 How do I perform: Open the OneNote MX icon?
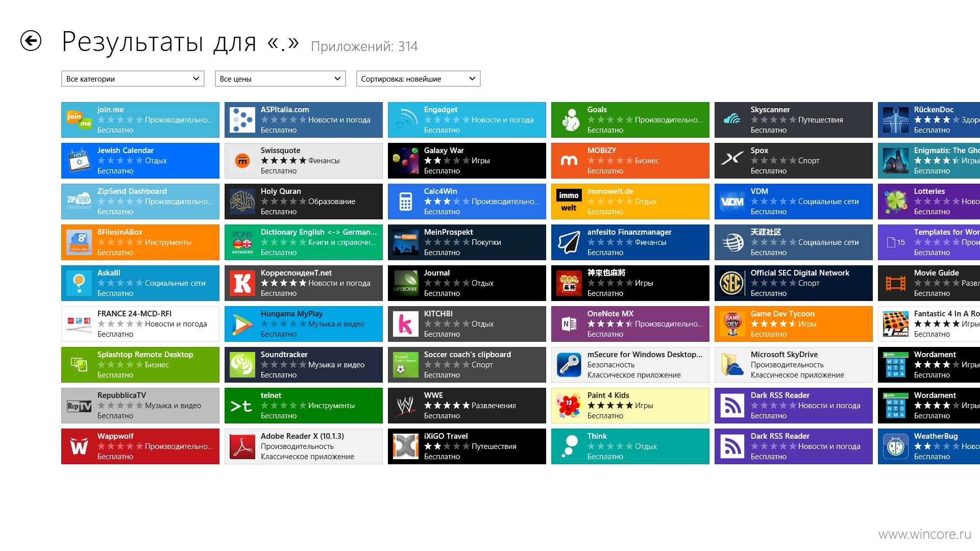point(569,324)
